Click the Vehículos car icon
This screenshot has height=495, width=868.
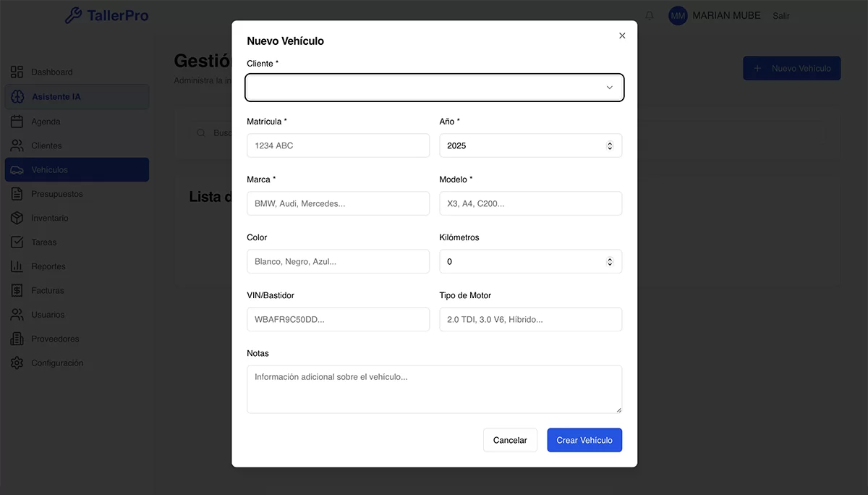tap(17, 170)
